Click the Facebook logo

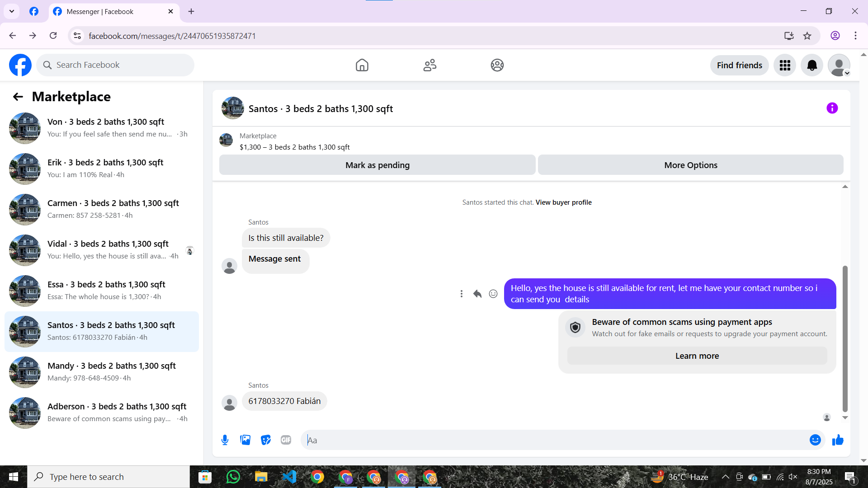[20, 65]
